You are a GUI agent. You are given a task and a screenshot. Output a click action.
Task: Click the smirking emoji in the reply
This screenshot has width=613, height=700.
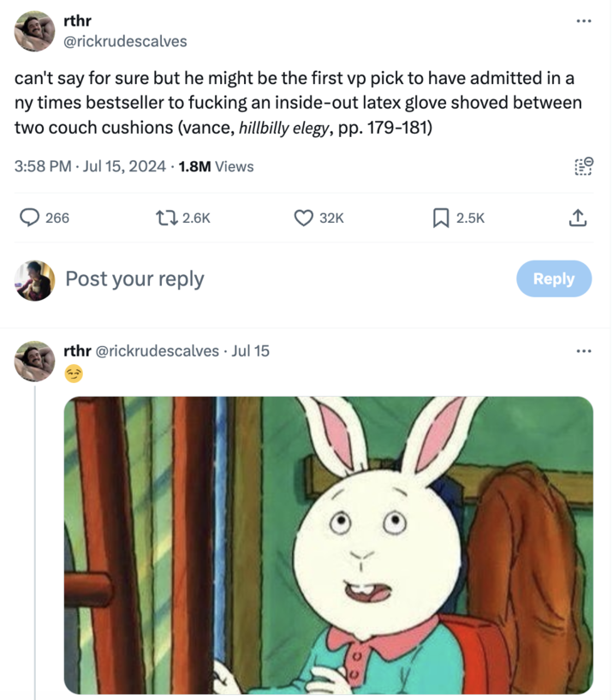(74, 372)
